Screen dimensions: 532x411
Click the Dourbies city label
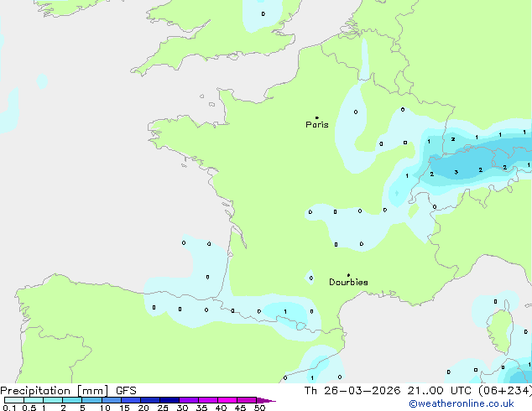coord(348,282)
